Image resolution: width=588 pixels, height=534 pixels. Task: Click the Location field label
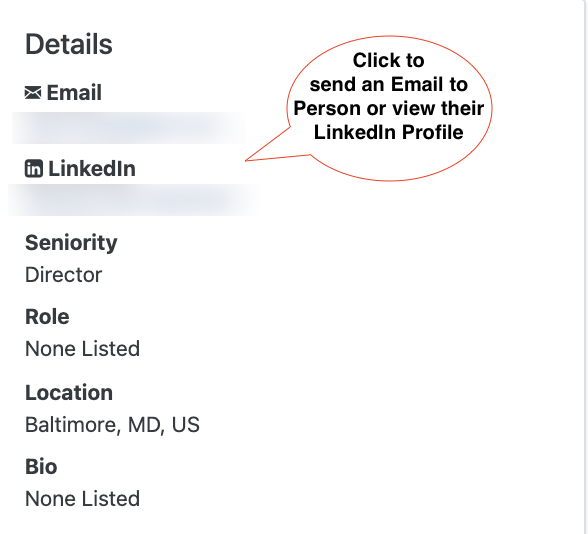click(x=69, y=393)
